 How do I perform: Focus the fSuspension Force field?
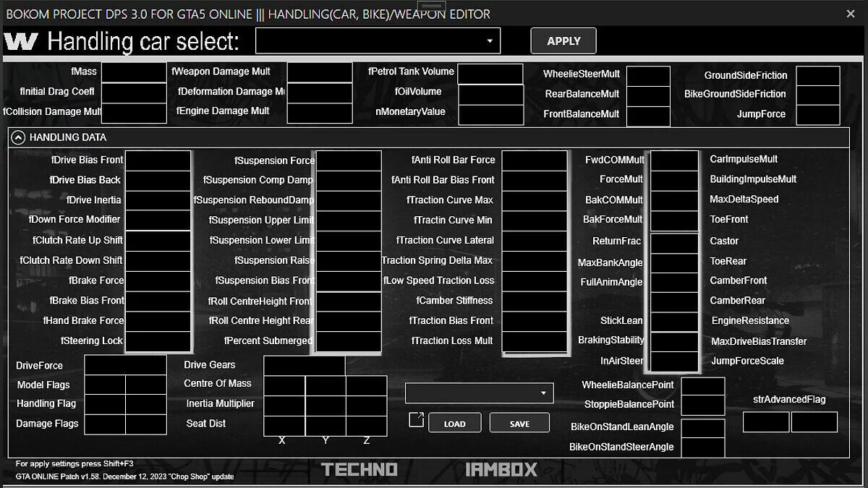tap(349, 160)
